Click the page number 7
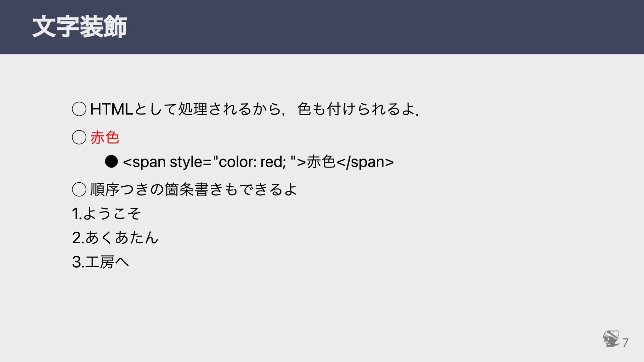 click(625, 343)
